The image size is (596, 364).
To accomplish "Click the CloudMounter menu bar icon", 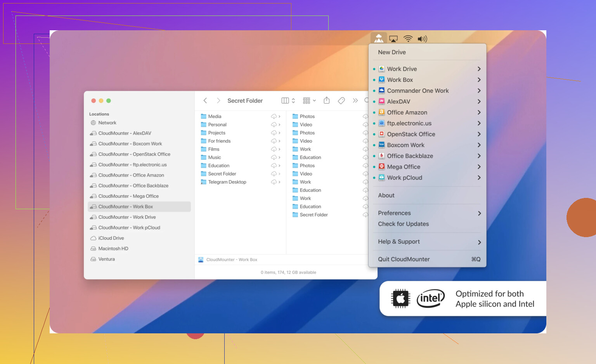I will click(x=379, y=38).
